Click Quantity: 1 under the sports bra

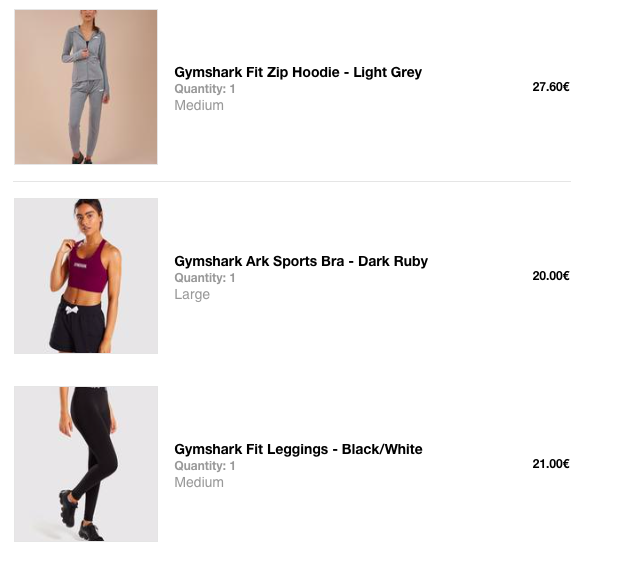(x=205, y=278)
